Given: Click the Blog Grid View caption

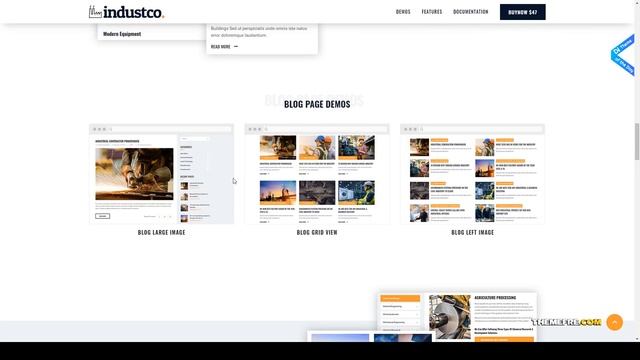Looking at the screenshot, I should [x=317, y=232].
